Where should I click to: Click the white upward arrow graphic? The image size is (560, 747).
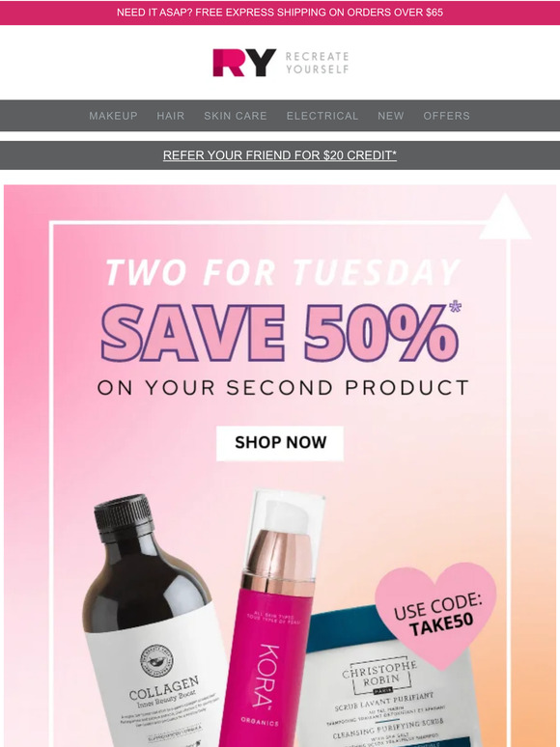tap(505, 217)
